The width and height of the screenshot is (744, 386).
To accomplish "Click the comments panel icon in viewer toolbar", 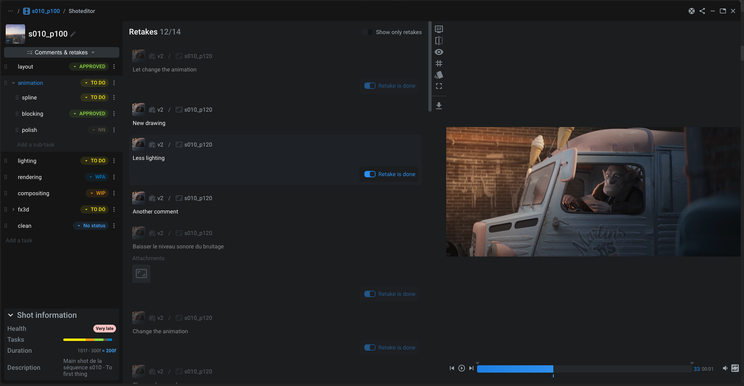I will pos(439,29).
